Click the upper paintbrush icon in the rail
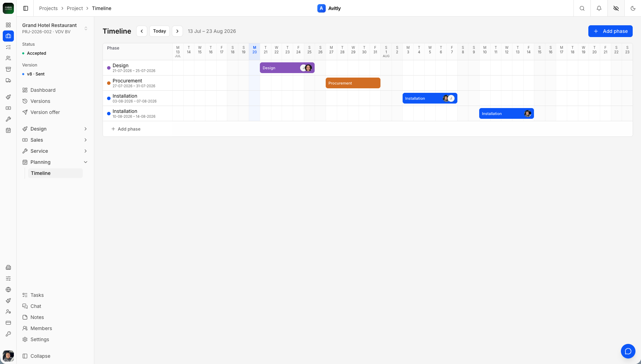The height and width of the screenshot is (364, 641). tap(8, 97)
